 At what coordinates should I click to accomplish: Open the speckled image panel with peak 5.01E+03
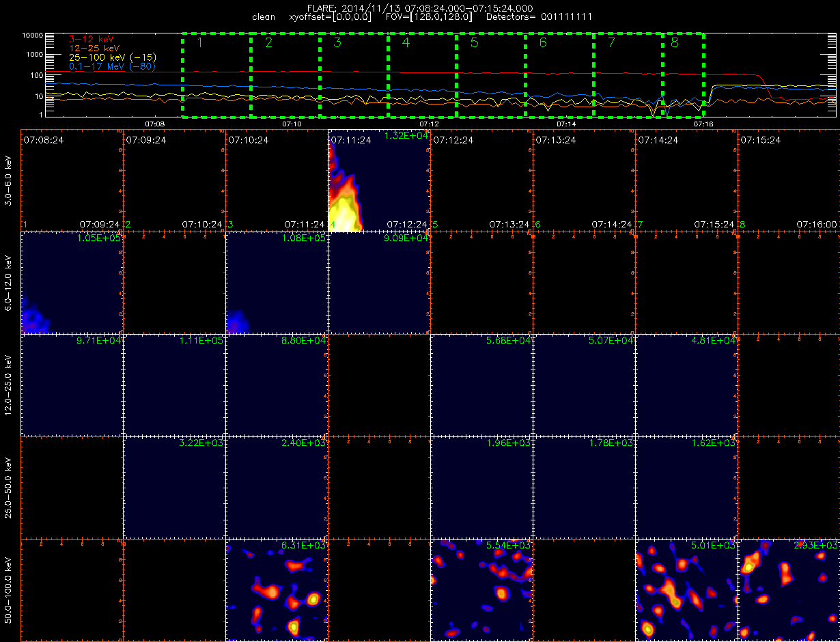pyautogui.click(x=687, y=590)
